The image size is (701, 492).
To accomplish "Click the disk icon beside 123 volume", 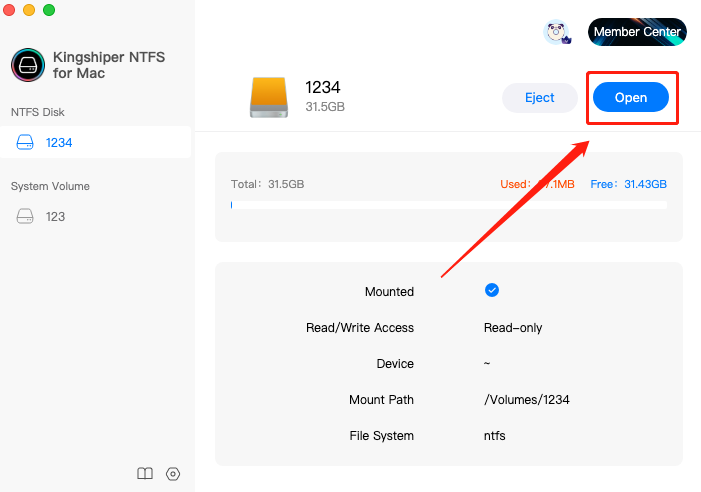I will pos(25,216).
